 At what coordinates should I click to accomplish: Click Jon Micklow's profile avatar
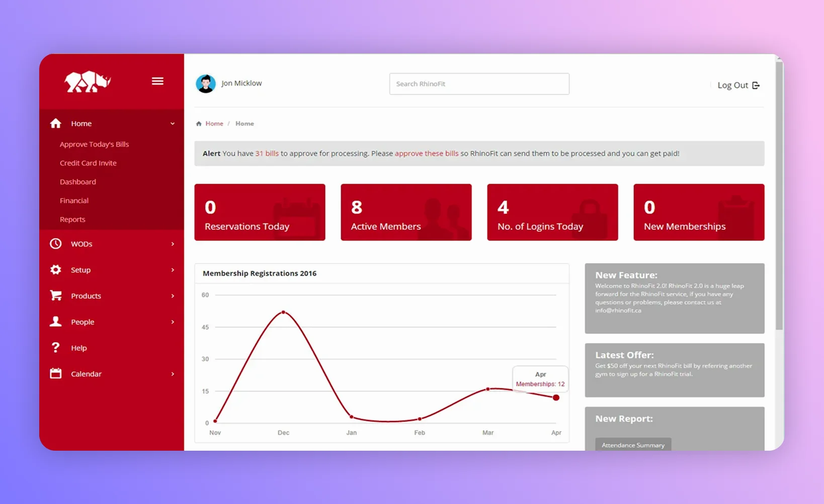pos(205,83)
